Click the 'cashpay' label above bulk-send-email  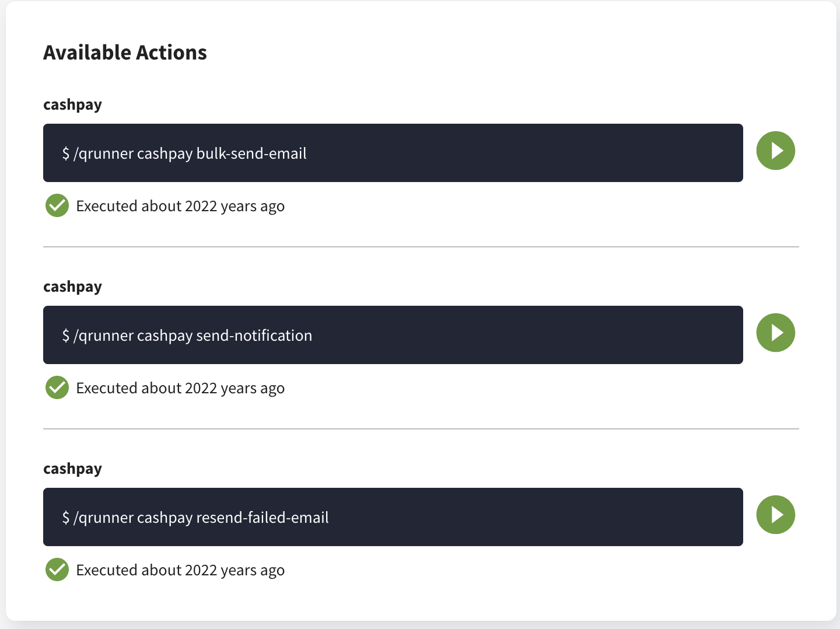click(x=72, y=104)
